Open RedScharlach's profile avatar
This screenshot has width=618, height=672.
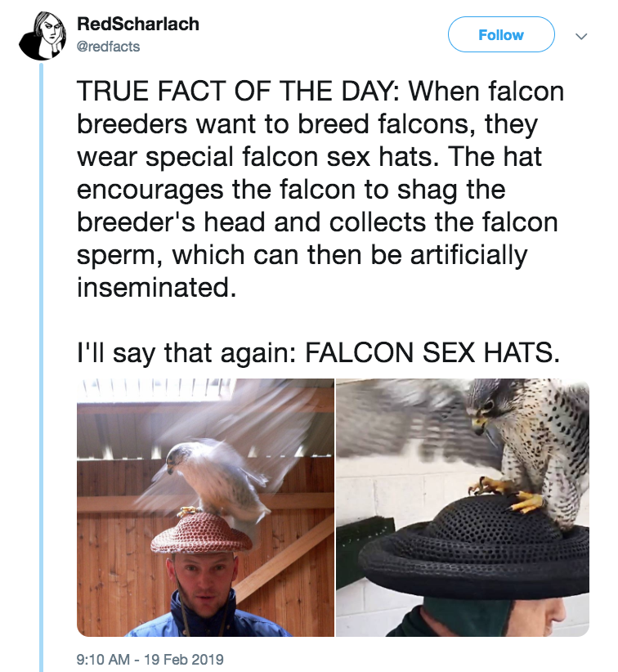coord(43,35)
